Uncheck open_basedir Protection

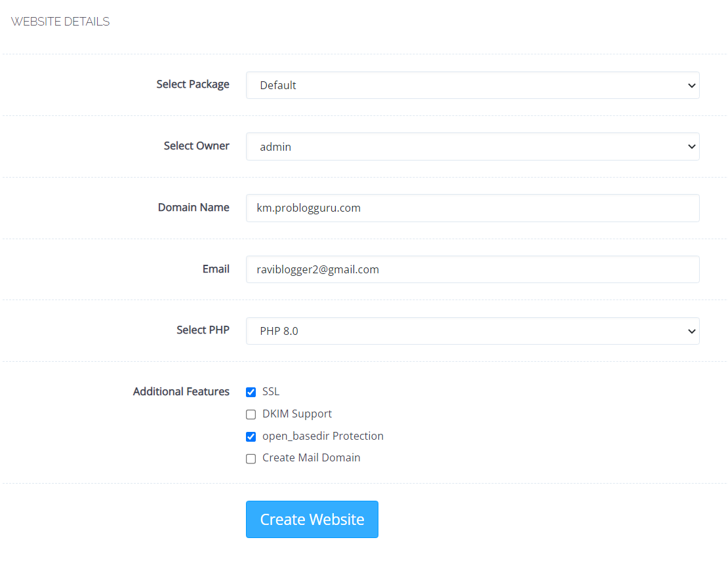point(251,436)
